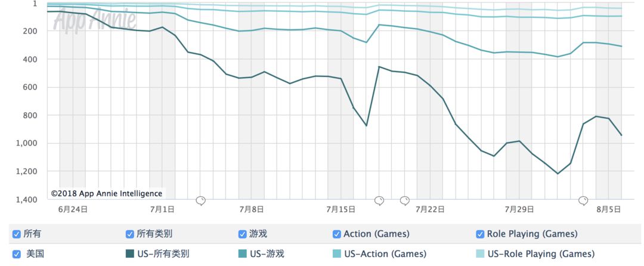
Task: Uncheck the 所有 checkbox
Action: click(x=17, y=234)
